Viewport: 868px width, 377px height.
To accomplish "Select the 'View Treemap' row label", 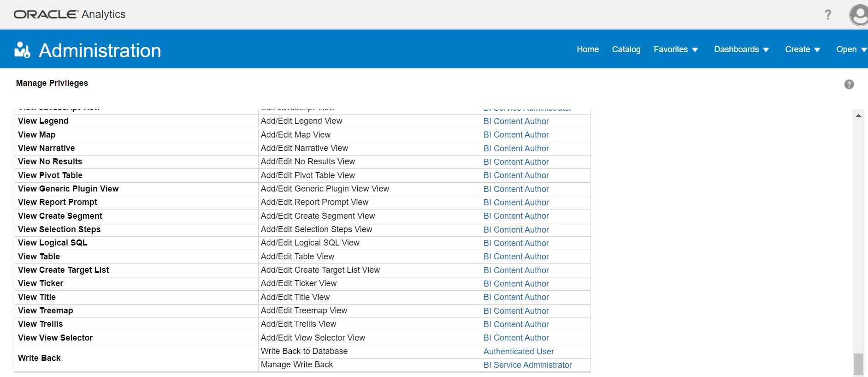I will (x=46, y=311).
